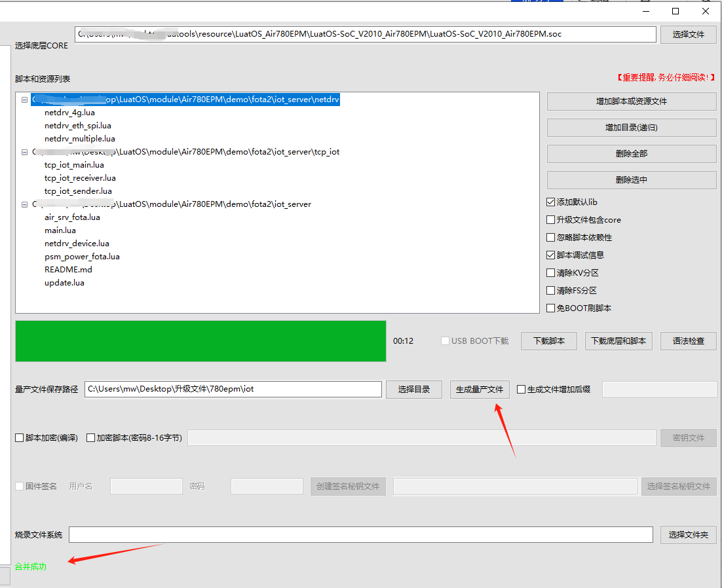Image resolution: width=722 pixels, height=588 pixels.
Task: Click 生成量产文件 button
Action: click(x=480, y=390)
